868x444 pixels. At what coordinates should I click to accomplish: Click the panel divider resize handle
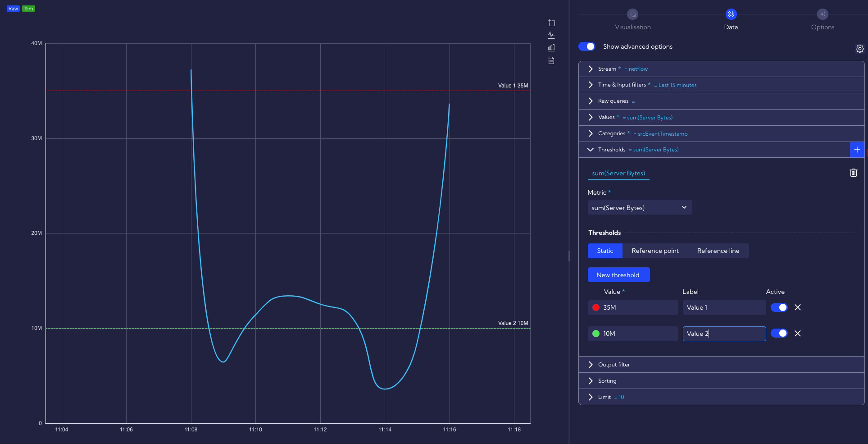569,256
